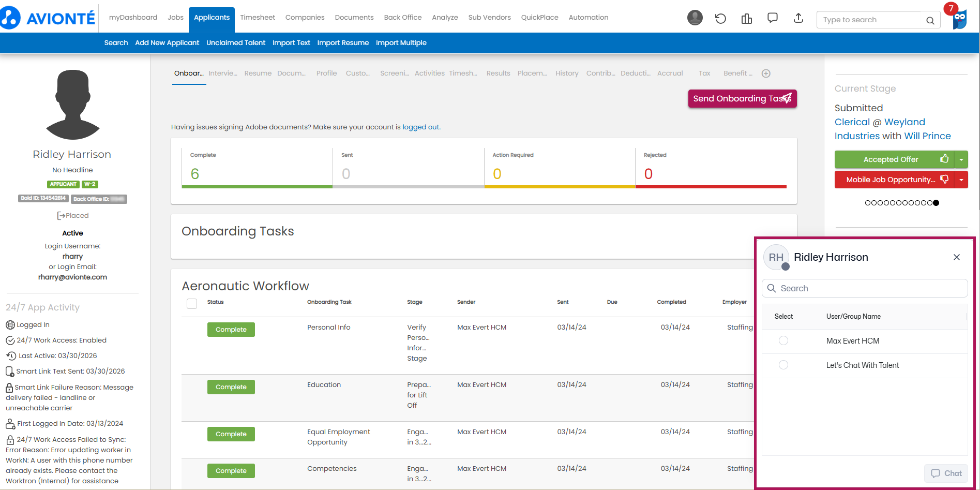Open the chat bubble icon in header
980x490 pixels.
[773, 18]
